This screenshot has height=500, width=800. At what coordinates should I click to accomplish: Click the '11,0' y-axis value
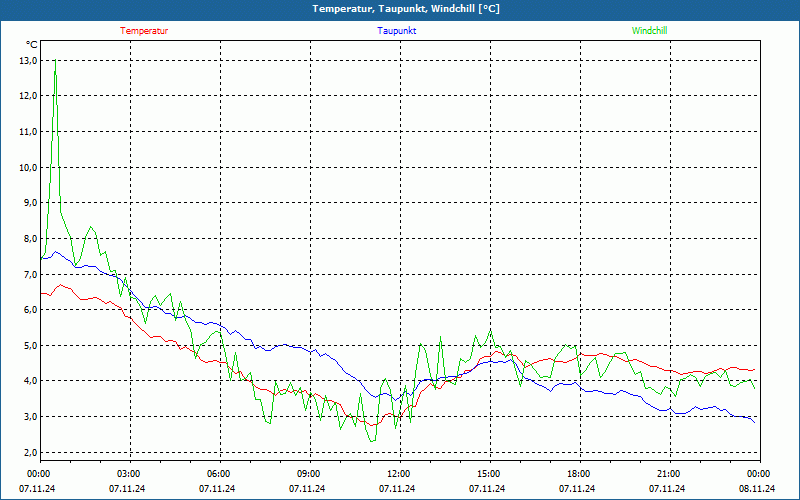[28, 132]
